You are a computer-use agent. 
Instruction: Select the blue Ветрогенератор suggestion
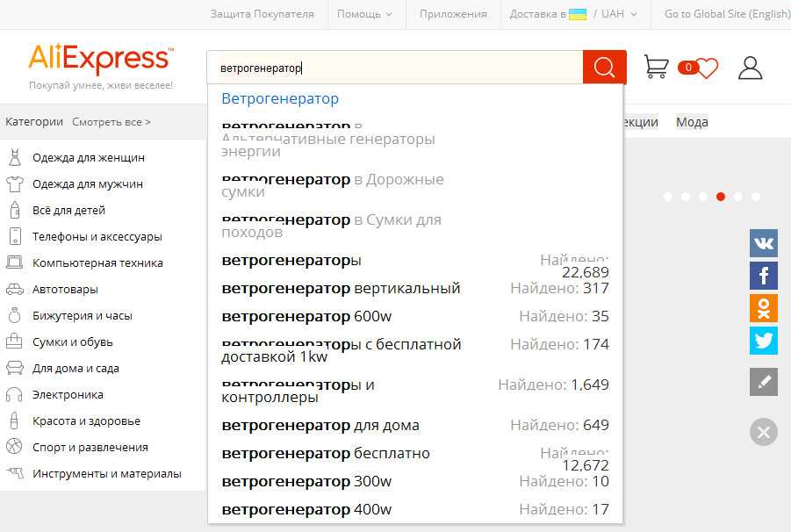280,98
